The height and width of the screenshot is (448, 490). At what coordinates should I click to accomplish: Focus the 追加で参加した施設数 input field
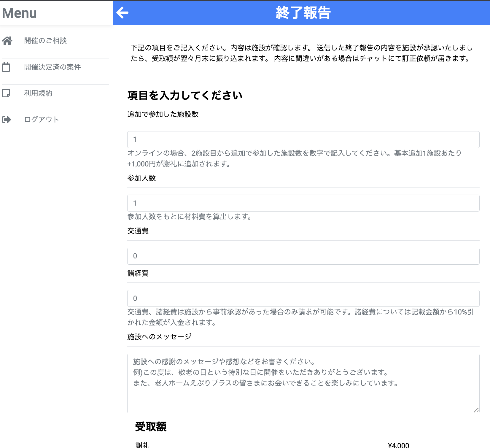pyautogui.click(x=303, y=139)
